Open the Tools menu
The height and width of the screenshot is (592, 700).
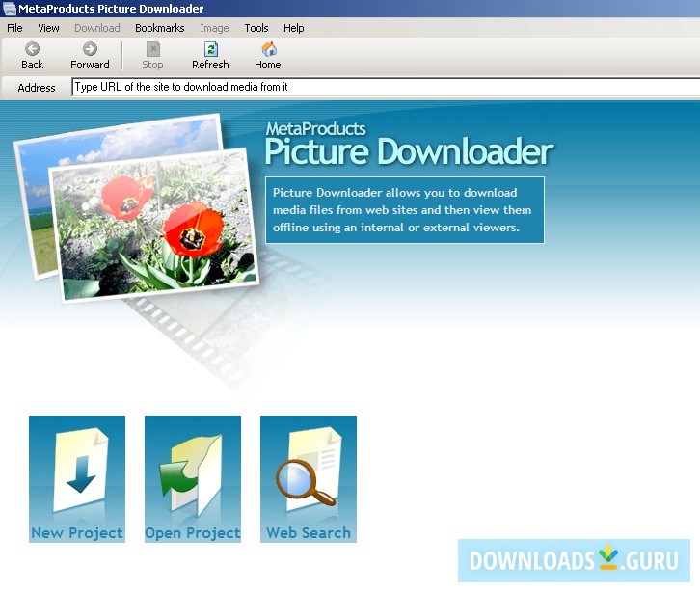256,28
